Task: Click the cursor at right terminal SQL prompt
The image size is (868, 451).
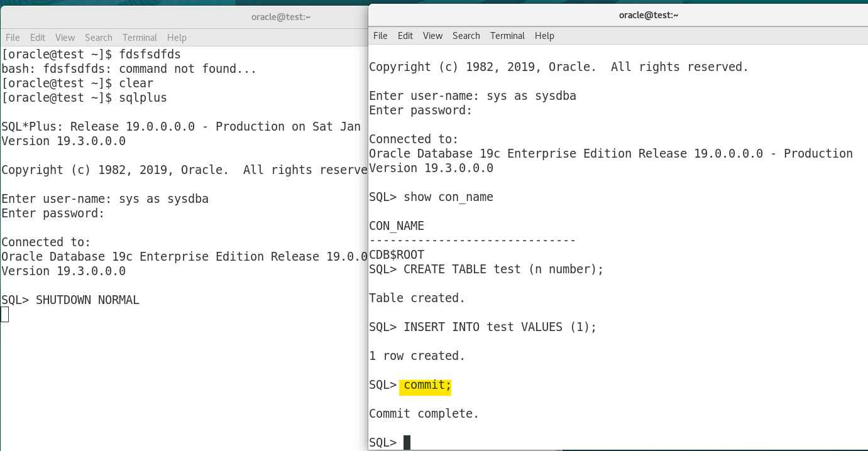Action: click(x=407, y=443)
